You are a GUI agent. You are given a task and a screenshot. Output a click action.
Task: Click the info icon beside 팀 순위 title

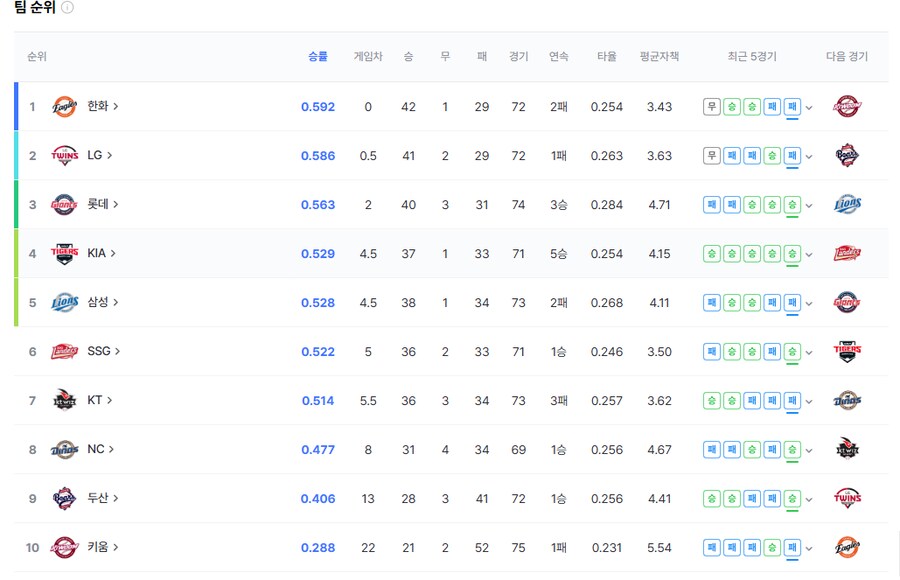(x=68, y=8)
